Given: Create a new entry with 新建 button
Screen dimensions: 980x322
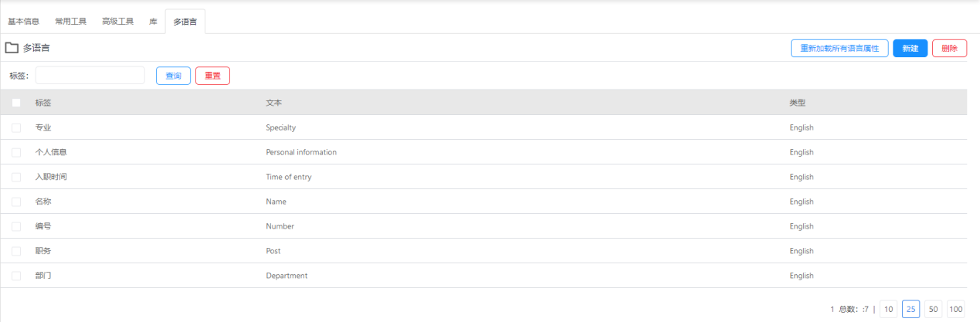Looking at the screenshot, I should point(910,48).
